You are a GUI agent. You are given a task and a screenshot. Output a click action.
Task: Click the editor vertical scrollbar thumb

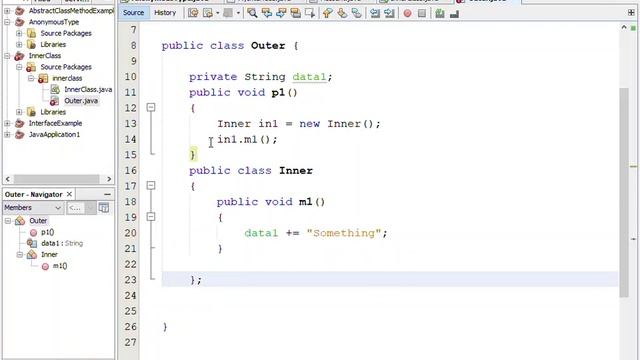point(624,192)
